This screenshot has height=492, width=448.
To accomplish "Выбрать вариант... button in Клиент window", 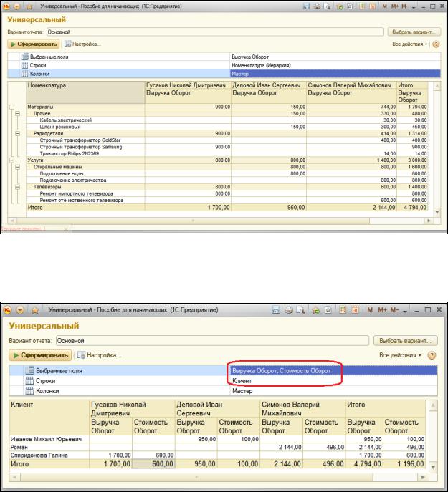I will pyautogui.click(x=405, y=341).
